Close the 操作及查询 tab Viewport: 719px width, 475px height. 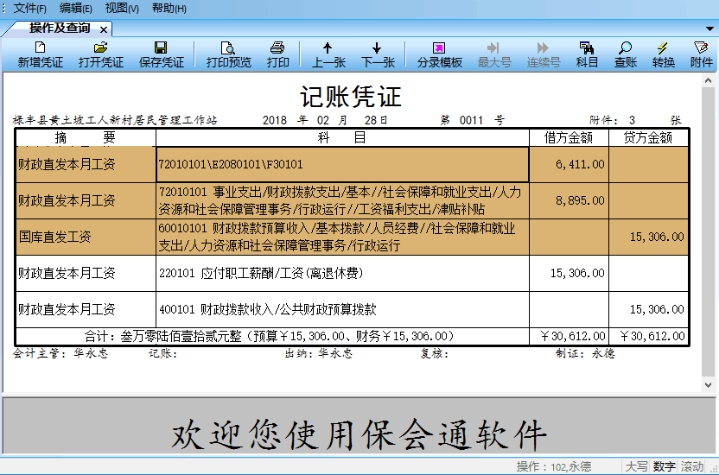(x=103, y=29)
